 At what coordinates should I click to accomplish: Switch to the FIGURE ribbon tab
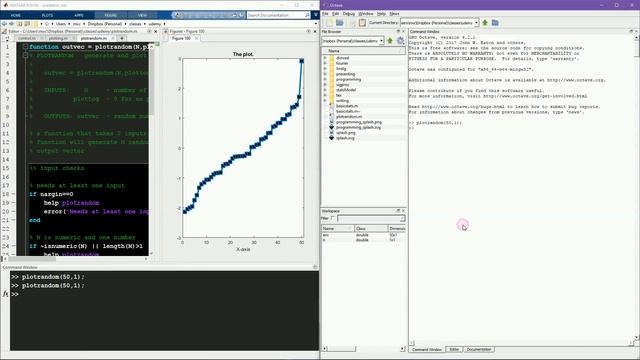111,15
